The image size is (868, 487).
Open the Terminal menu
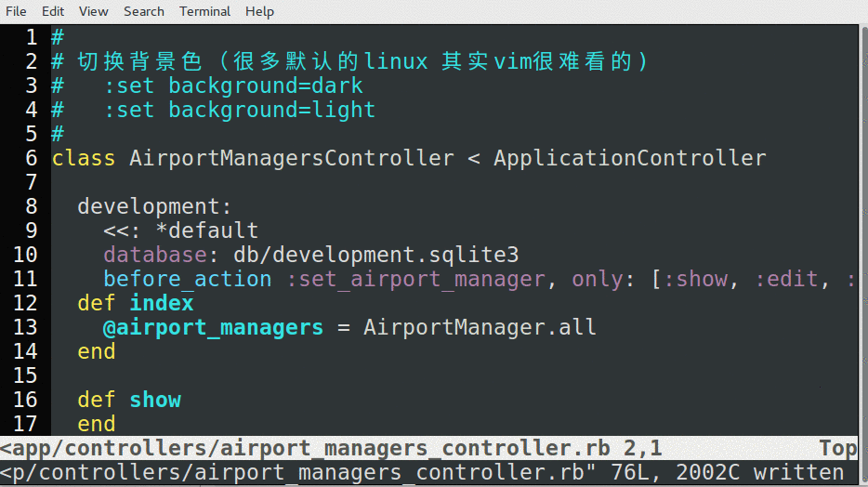[x=204, y=11]
